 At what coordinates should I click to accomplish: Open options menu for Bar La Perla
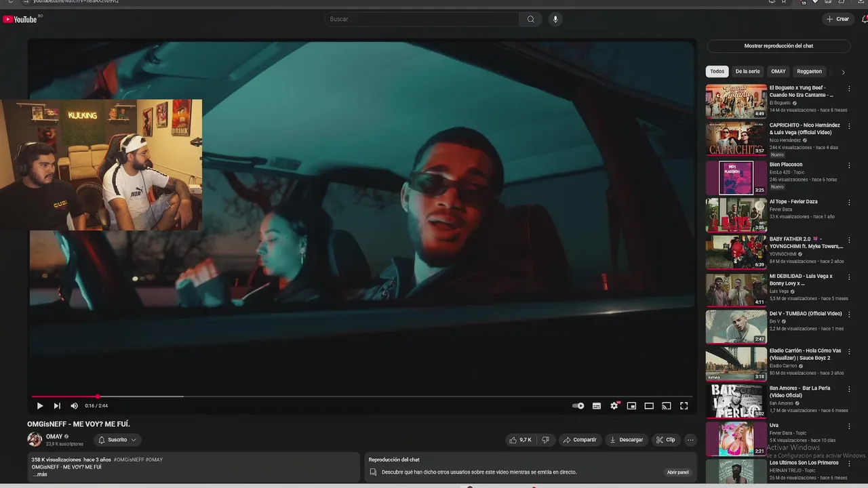[x=848, y=389]
